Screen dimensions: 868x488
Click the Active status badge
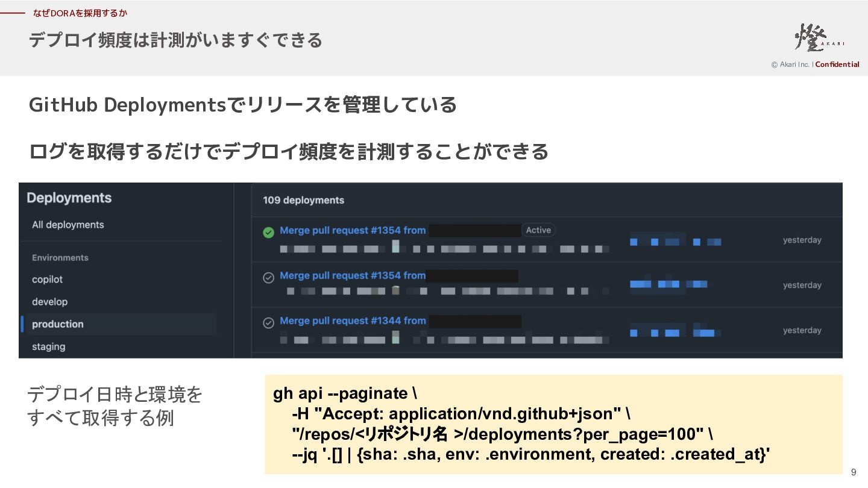pyautogui.click(x=538, y=230)
